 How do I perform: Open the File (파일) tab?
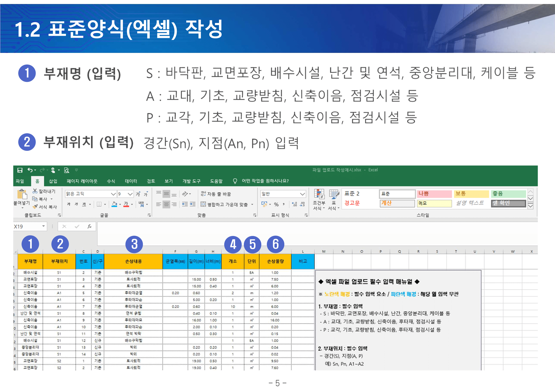[x=20, y=181]
